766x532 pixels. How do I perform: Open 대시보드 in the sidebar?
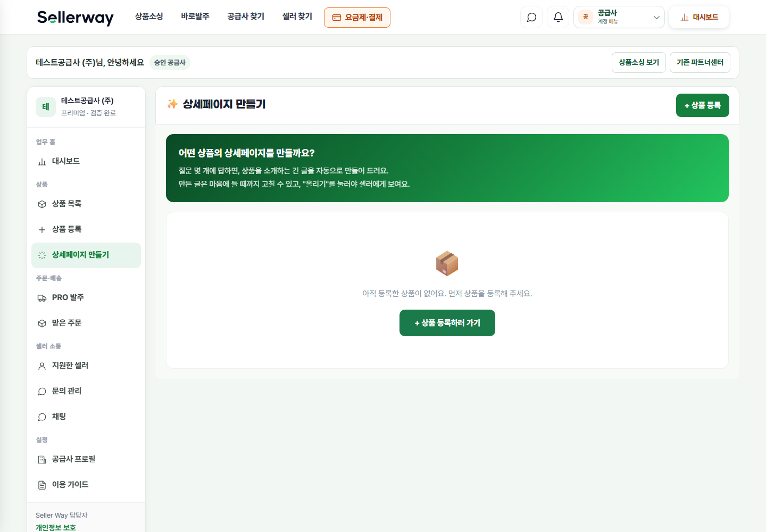(86, 161)
